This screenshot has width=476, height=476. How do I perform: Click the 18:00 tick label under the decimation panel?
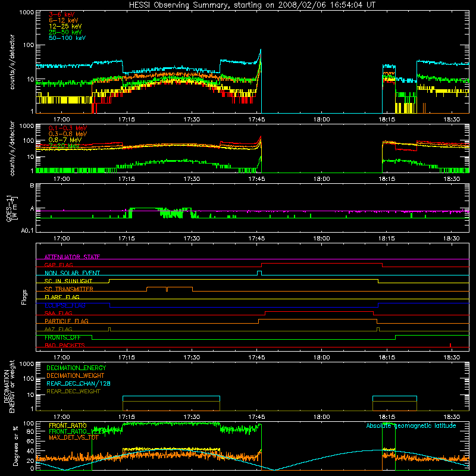coord(322,417)
